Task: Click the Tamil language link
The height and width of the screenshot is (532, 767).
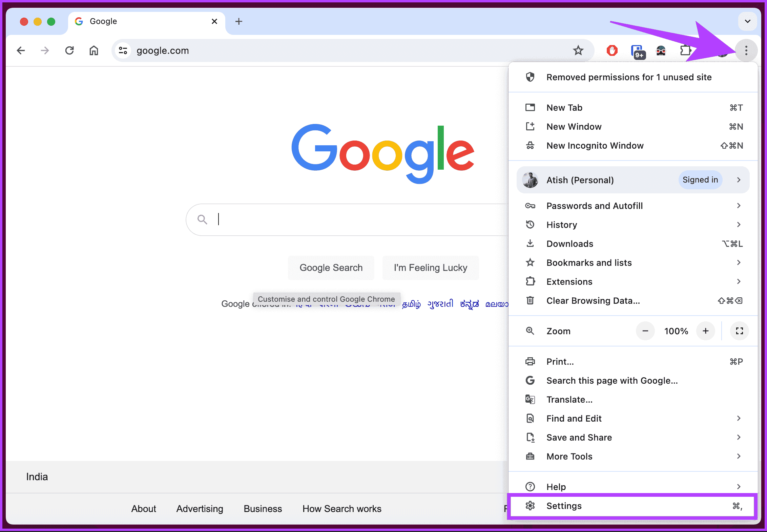Action: (411, 304)
